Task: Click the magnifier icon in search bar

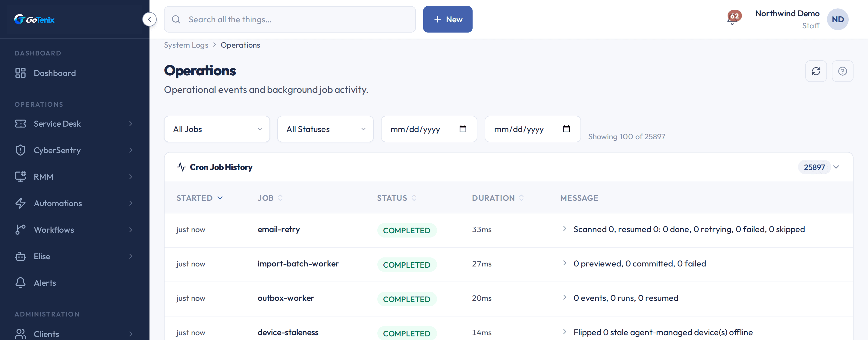Action: point(176,19)
